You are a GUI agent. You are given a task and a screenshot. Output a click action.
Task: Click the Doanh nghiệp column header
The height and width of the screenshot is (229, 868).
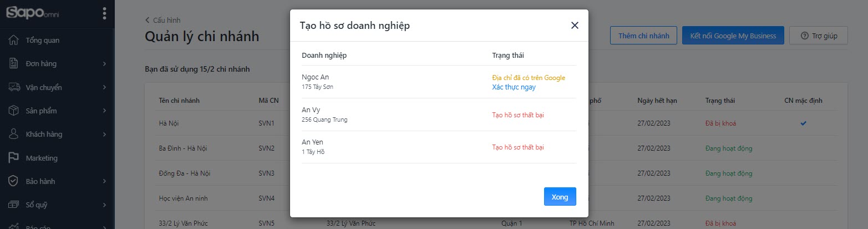coord(324,55)
